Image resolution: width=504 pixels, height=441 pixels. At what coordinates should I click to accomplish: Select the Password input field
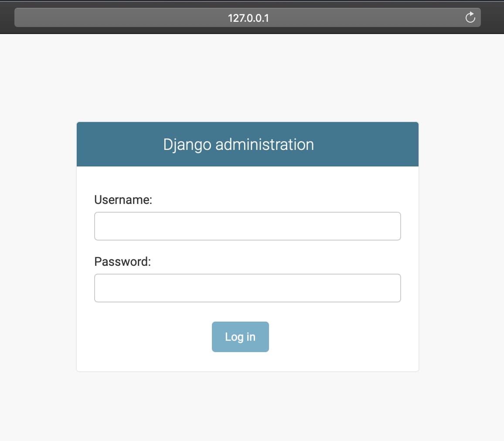(x=248, y=288)
